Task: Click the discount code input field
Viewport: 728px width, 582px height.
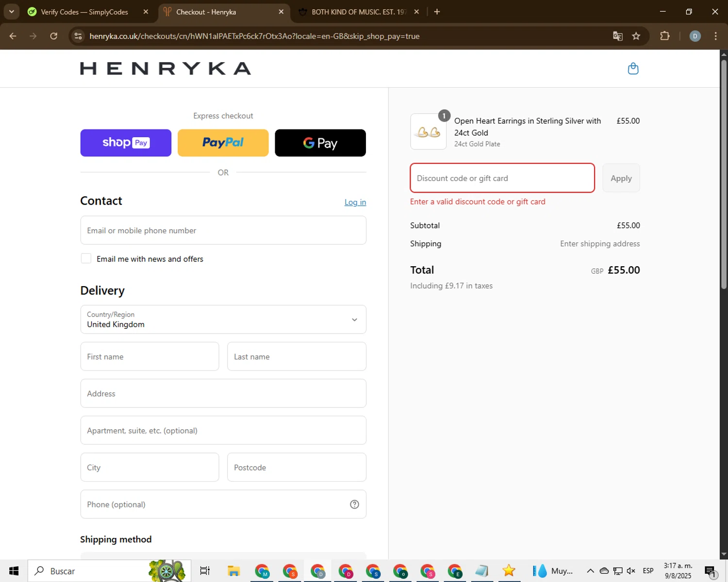Action: coord(502,178)
